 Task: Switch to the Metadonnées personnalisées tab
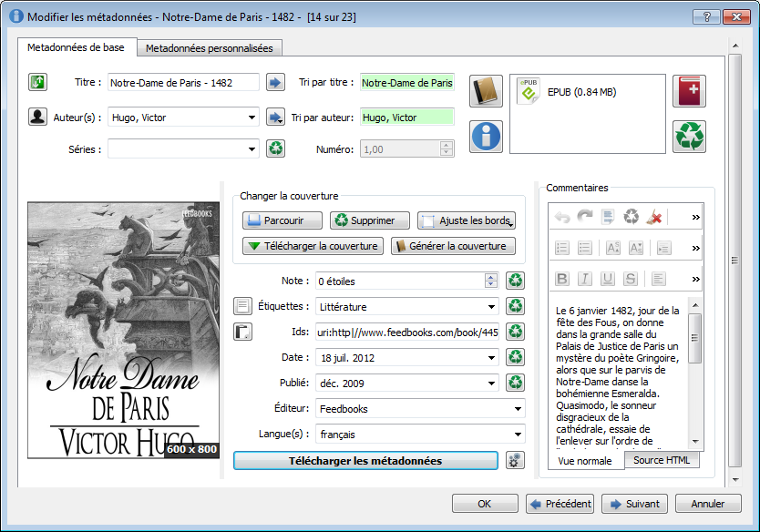(210, 48)
